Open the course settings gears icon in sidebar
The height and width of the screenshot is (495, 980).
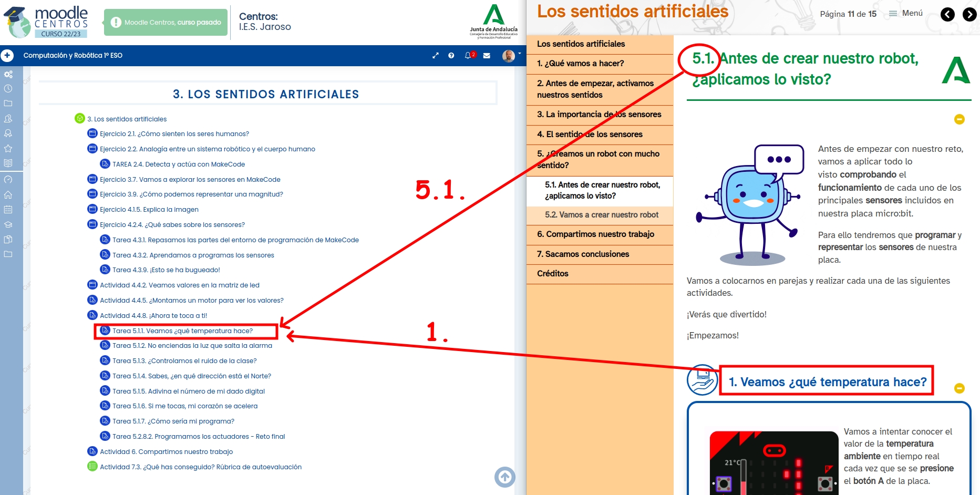click(x=8, y=74)
